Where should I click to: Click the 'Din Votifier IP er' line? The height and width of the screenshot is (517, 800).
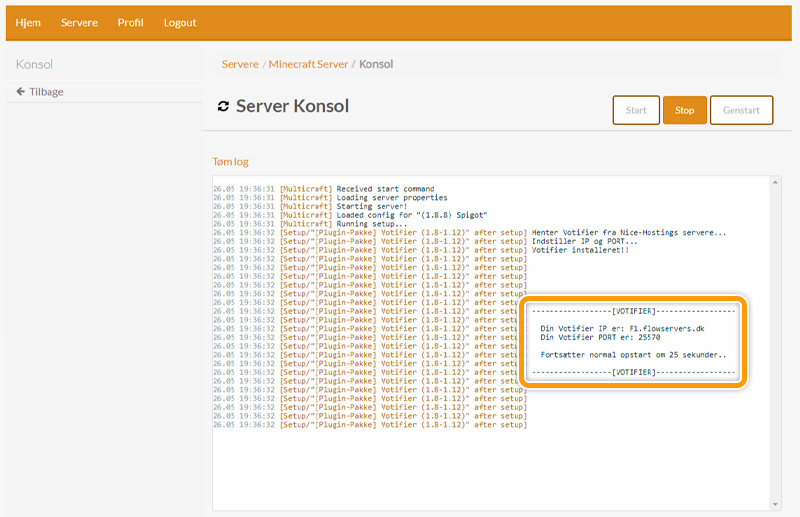[622, 329]
